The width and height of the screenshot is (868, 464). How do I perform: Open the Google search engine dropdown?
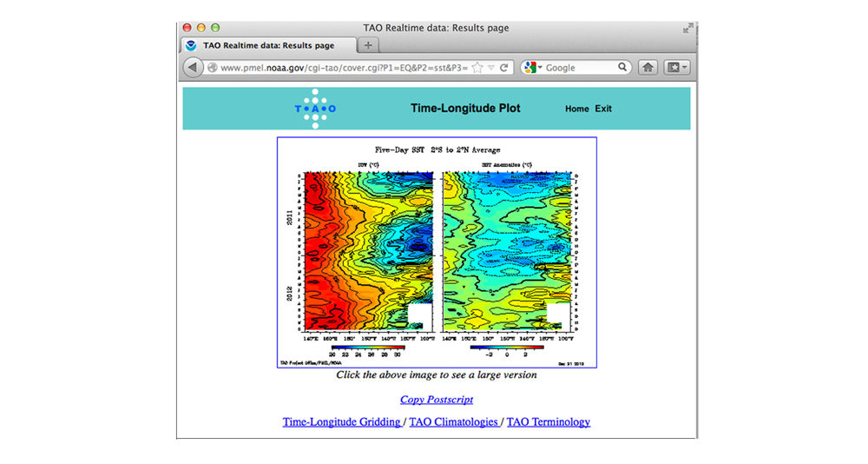[533, 68]
